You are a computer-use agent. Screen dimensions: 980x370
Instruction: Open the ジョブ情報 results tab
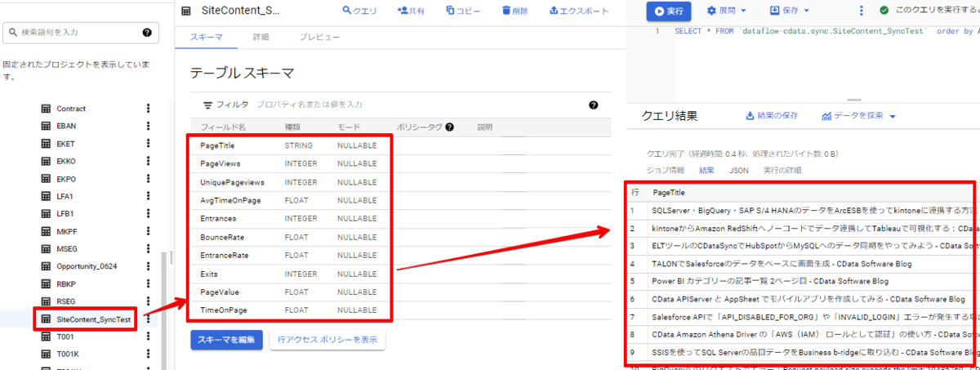click(x=666, y=171)
